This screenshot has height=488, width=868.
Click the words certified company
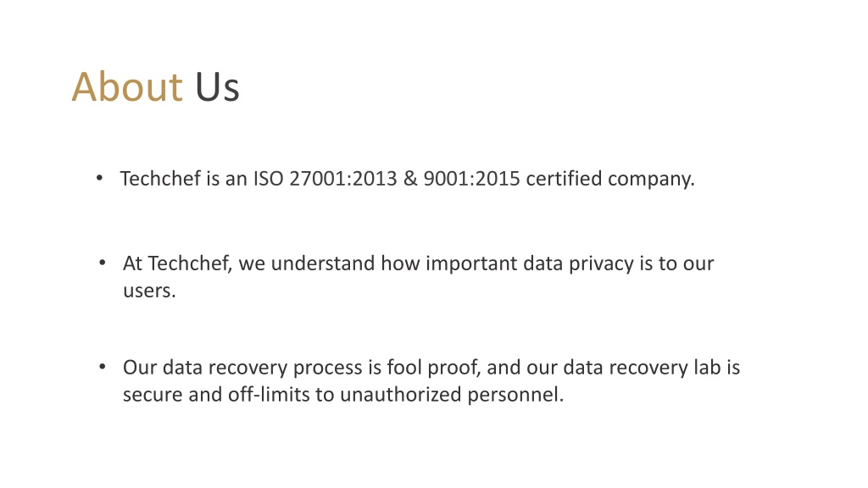(x=610, y=180)
